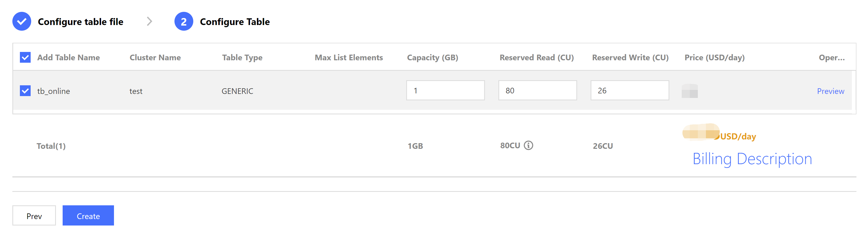Click the GENERIC table type cell
This screenshot has height=236, width=868.
pos(237,91)
